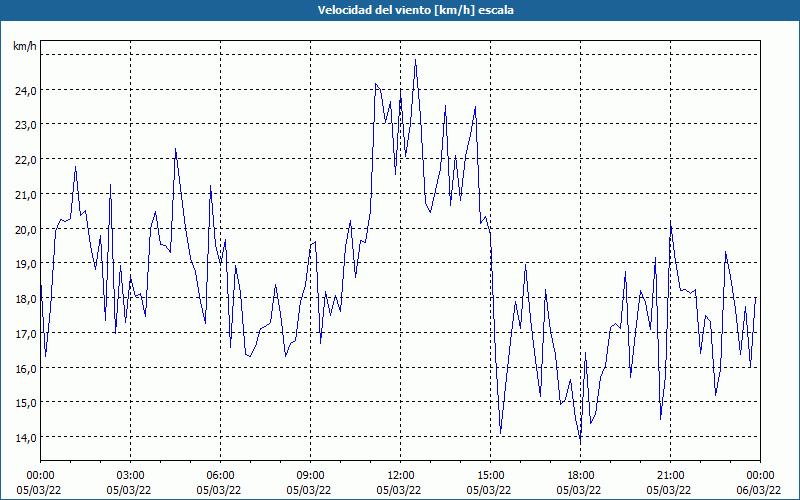
Task: Click the '09:00' time label on the x-axis
Action: 310,476
